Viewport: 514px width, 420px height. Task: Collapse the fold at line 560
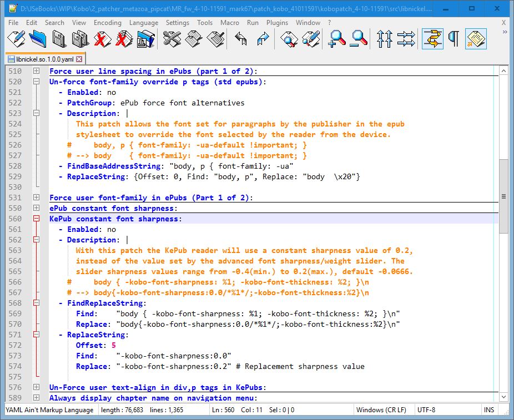click(36, 219)
